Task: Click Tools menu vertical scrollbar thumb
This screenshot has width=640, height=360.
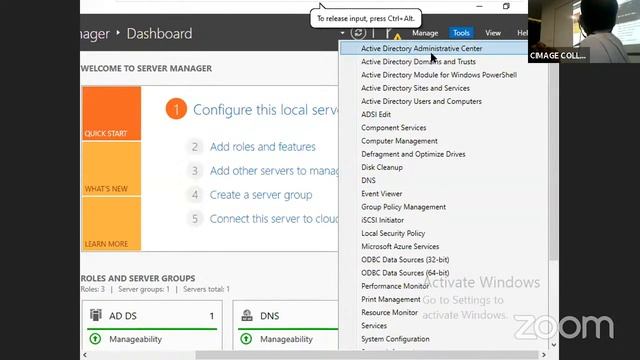Action: pyautogui.click(x=553, y=151)
